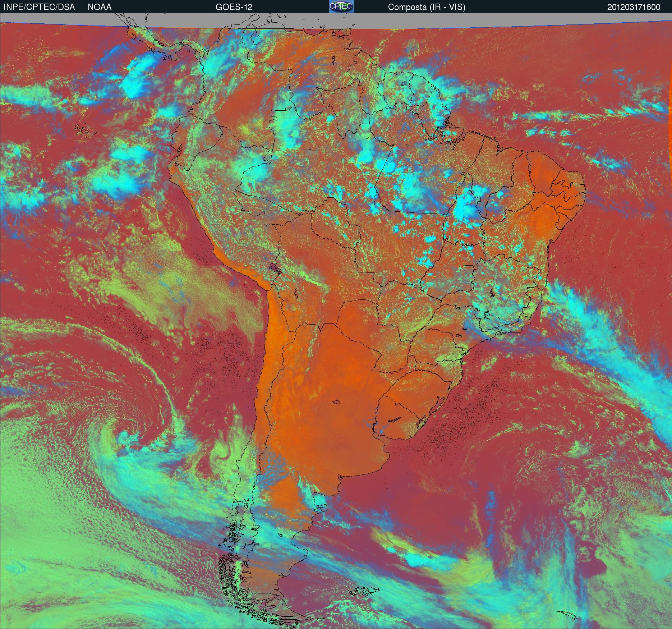Click the gray no-data band at top

336,20
